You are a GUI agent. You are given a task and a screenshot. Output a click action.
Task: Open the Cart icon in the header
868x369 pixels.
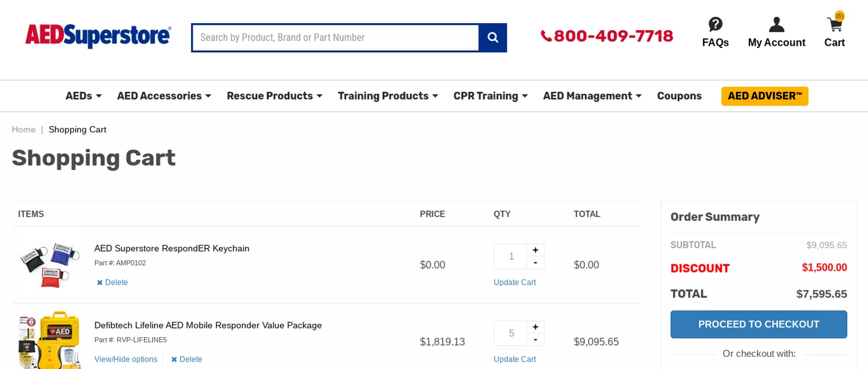[x=834, y=24]
